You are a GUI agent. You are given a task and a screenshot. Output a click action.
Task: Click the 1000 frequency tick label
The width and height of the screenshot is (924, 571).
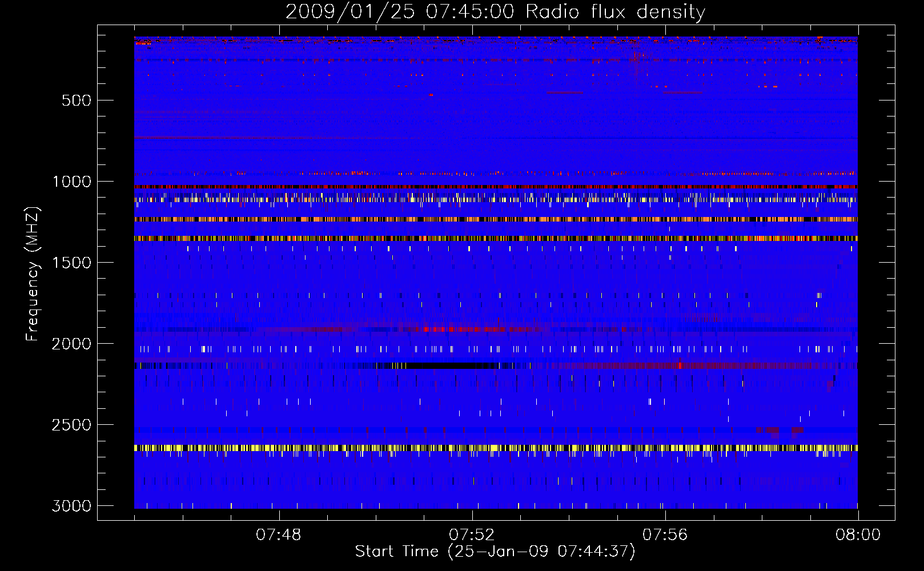(x=72, y=182)
